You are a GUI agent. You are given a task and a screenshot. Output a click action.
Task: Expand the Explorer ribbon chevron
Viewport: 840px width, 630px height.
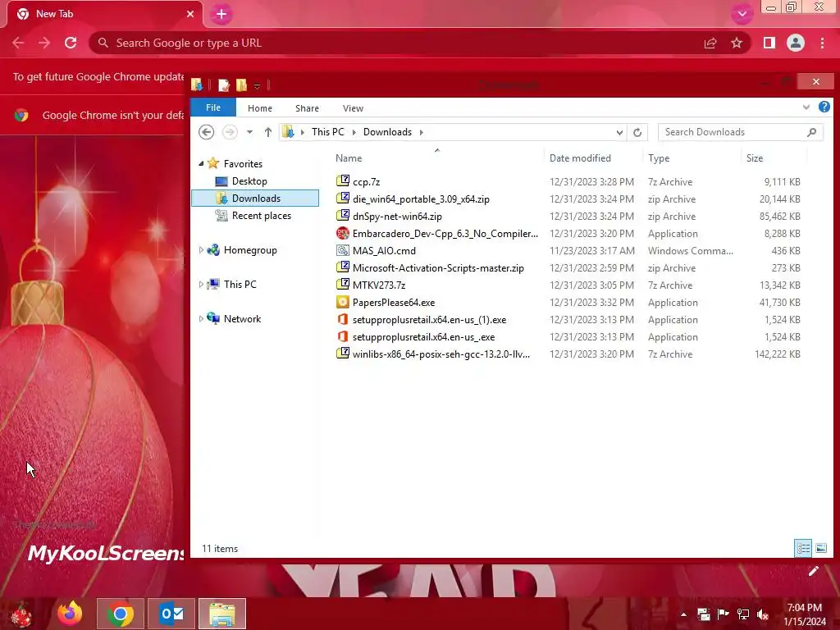coord(806,107)
